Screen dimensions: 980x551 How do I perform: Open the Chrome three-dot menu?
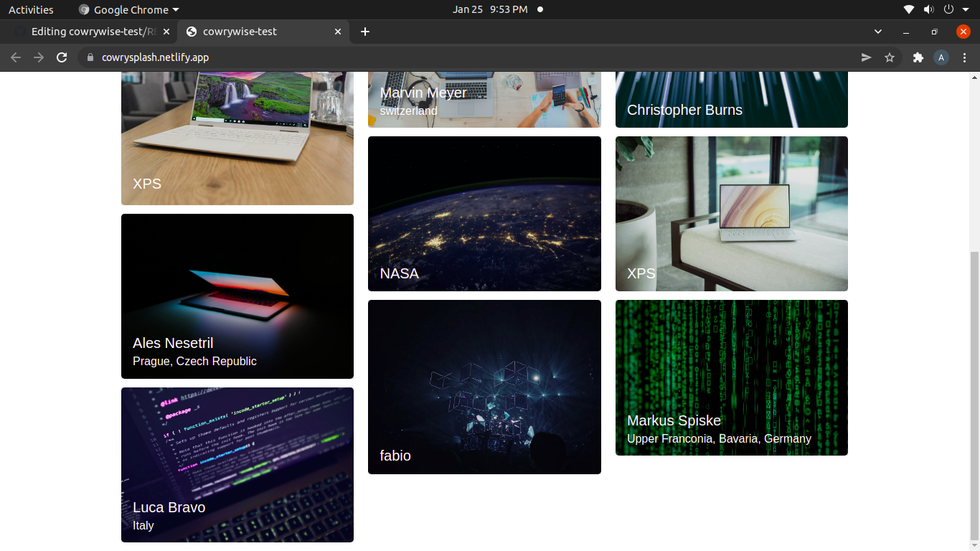tap(964, 57)
